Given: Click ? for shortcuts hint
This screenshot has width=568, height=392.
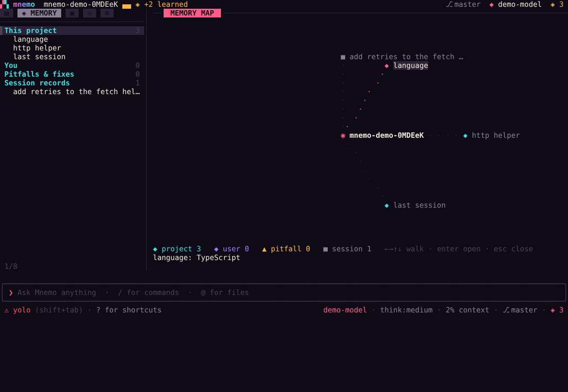Looking at the screenshot, I should pyautogui.click(x=129, y=310).
